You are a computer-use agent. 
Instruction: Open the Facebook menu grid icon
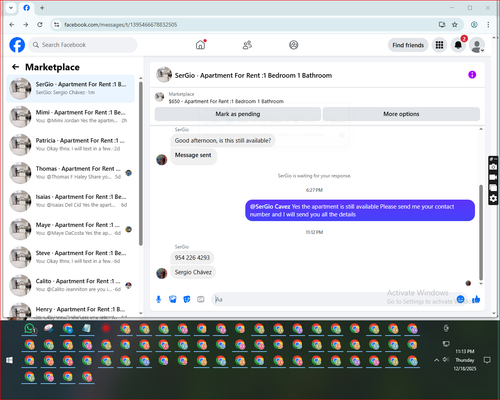pos(439,45)
